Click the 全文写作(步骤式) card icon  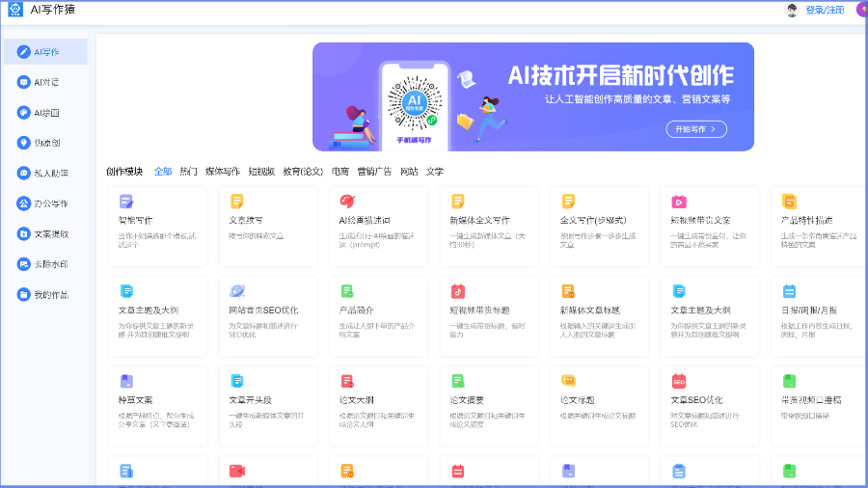(x=568, y=202)
